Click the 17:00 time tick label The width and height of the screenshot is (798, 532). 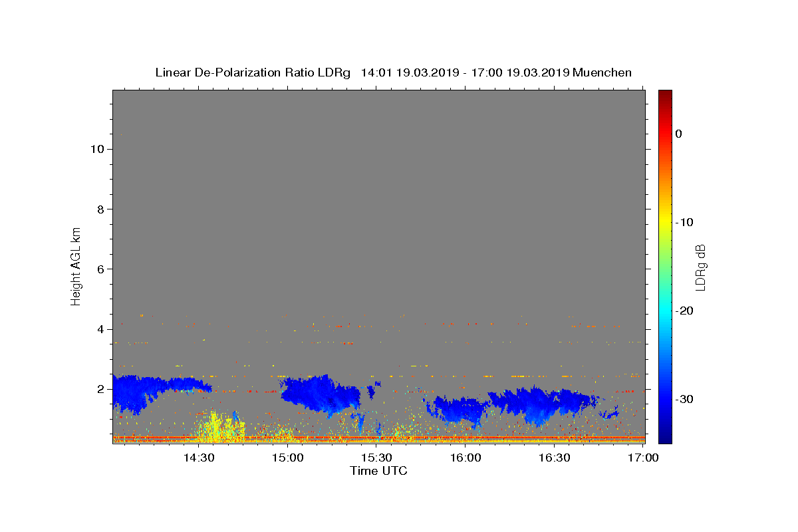(x=644, y=458)
